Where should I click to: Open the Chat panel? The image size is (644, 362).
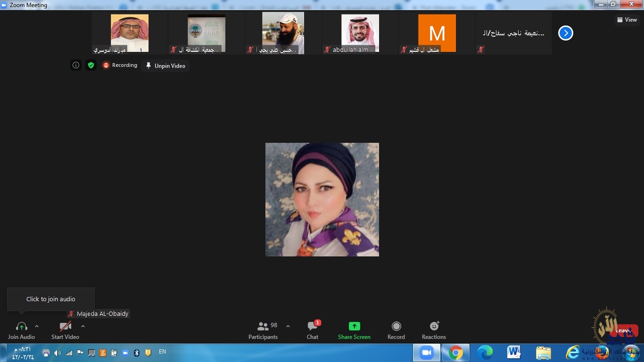point(313,330)
